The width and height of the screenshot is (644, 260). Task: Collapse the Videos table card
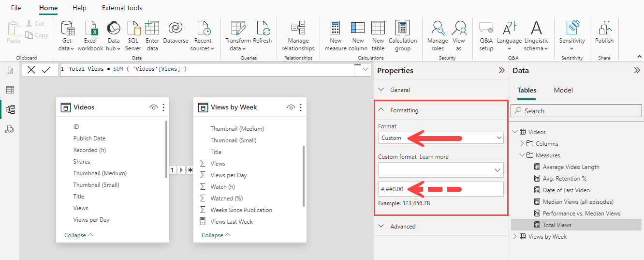point(79,235)
